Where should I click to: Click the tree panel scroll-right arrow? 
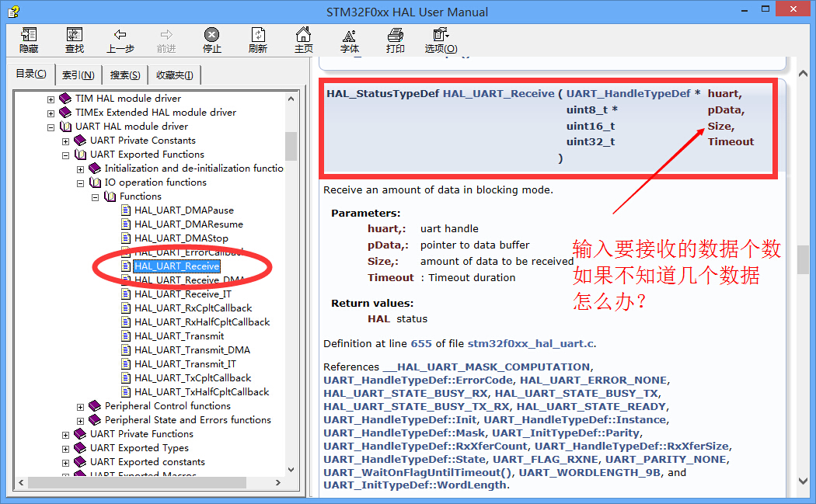[278, 483]
